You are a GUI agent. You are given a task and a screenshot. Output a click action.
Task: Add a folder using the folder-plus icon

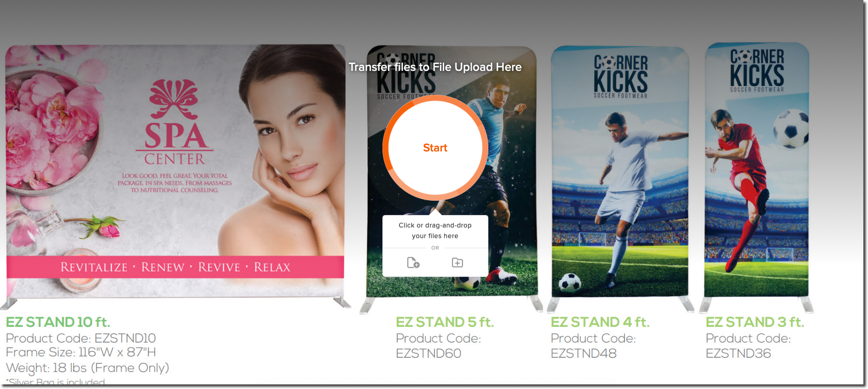pos(457,262)
